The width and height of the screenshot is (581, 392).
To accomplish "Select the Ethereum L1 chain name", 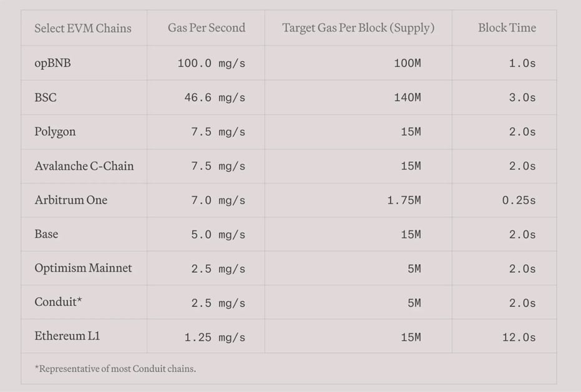I will (x=67, y=336).
